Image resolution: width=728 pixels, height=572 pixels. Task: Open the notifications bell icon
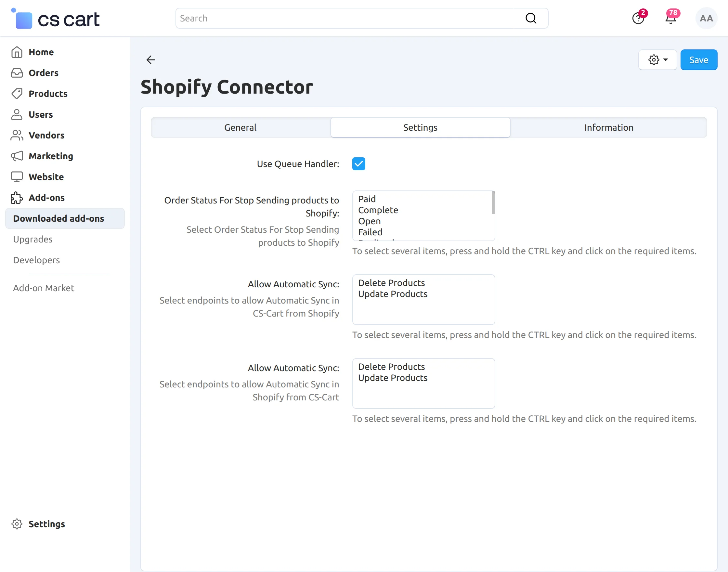point(670,19)
